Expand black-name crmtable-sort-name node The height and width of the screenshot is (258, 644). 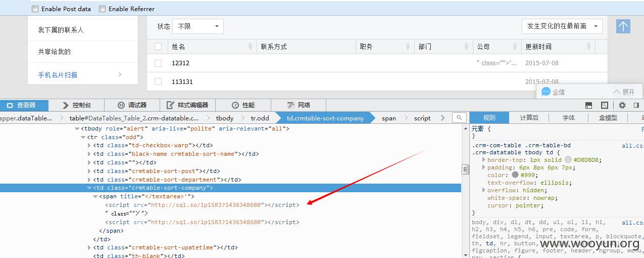tap(89, 154)
